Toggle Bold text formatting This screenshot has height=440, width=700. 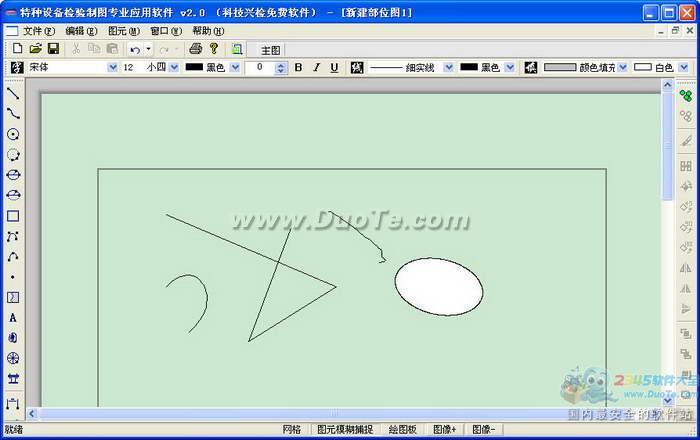[298, 67]
